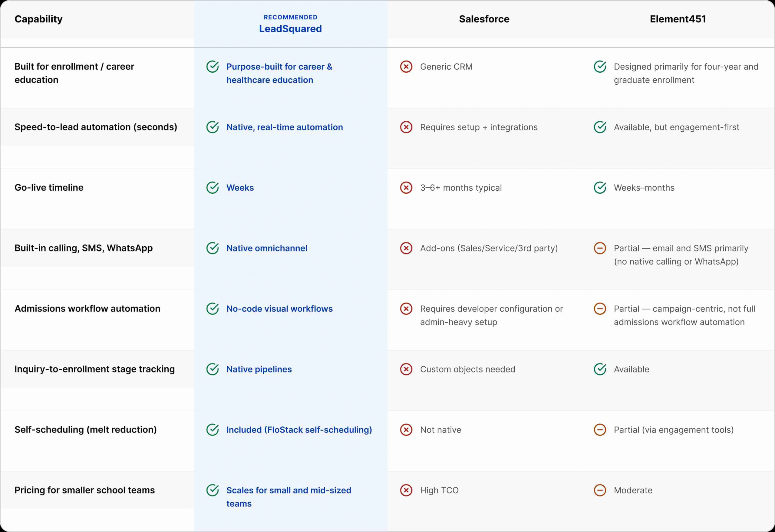The image size is (775, 532).
Task: Click the check icon beside 'Available, but engagement-first'
Action: 600,127
